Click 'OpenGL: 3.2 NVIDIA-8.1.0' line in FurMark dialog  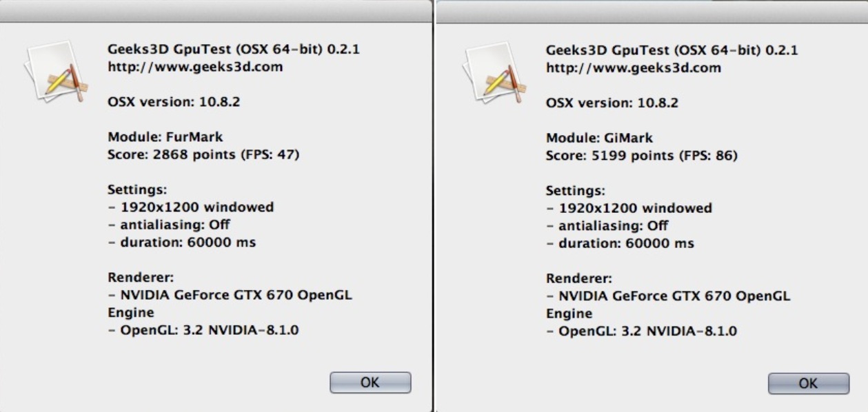(x=203, y=331)
